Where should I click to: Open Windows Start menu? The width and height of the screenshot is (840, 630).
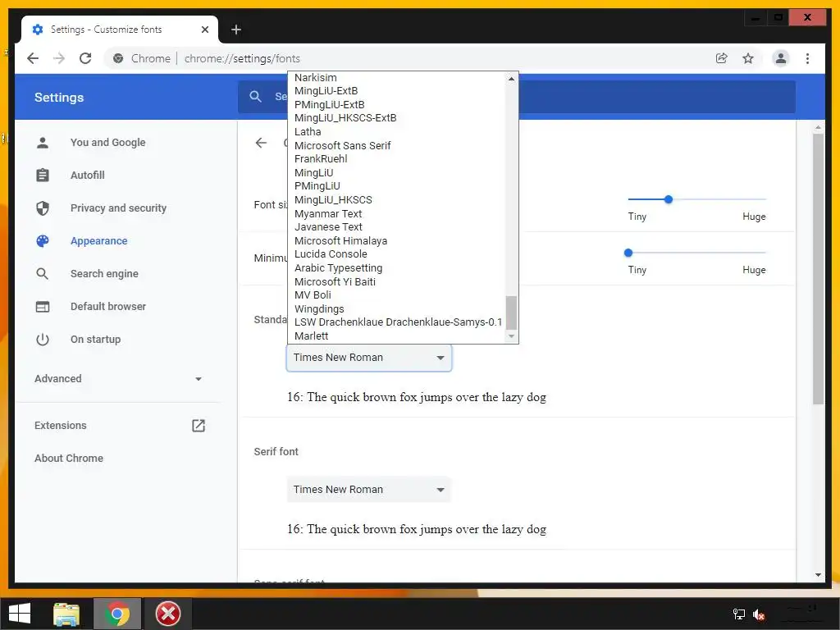click(x=20, y=614)
